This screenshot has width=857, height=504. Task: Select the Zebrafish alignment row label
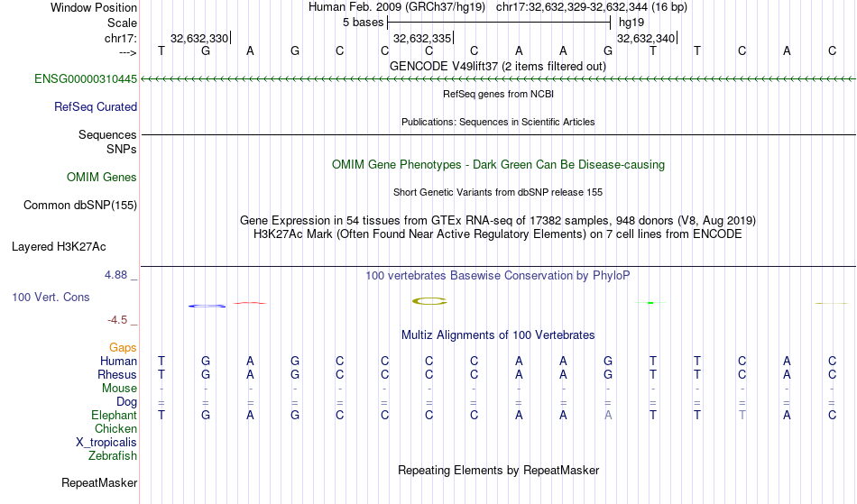point(113,456)
